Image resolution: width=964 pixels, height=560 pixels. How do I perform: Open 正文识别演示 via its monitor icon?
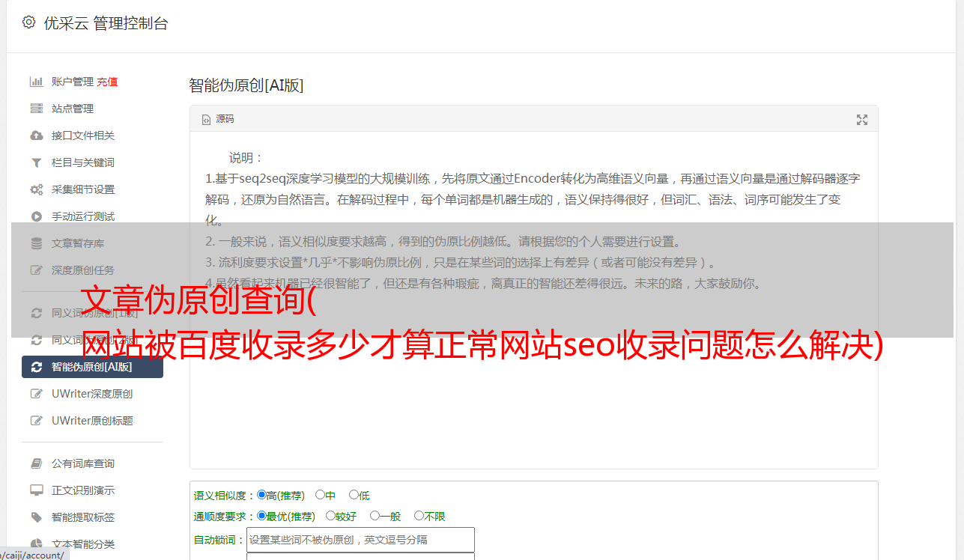pos(36,490)
